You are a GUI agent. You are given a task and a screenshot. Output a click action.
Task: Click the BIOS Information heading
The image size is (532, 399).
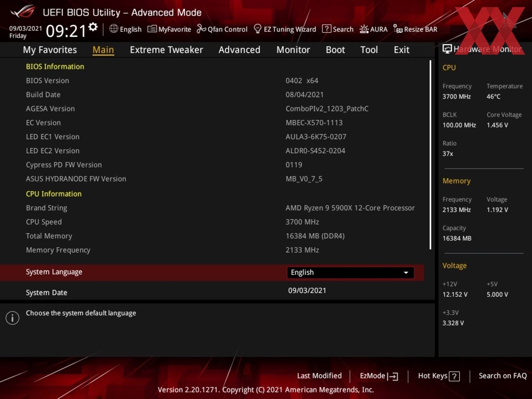tap(55, 66)
